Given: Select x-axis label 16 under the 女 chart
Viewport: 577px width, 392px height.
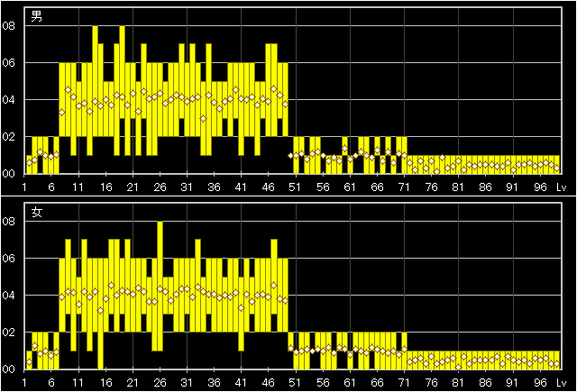Looking at the screenshot, I should (105, 383).
